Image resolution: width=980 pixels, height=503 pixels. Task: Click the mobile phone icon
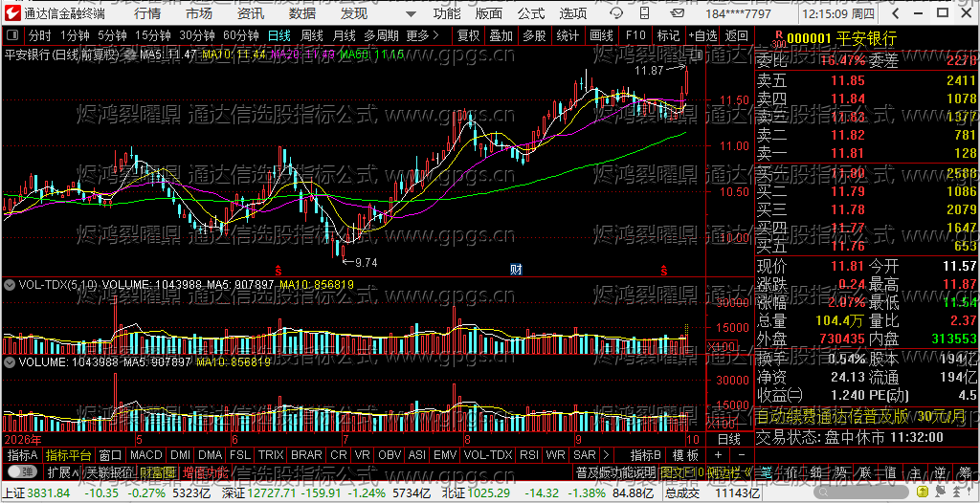(644, 13)
